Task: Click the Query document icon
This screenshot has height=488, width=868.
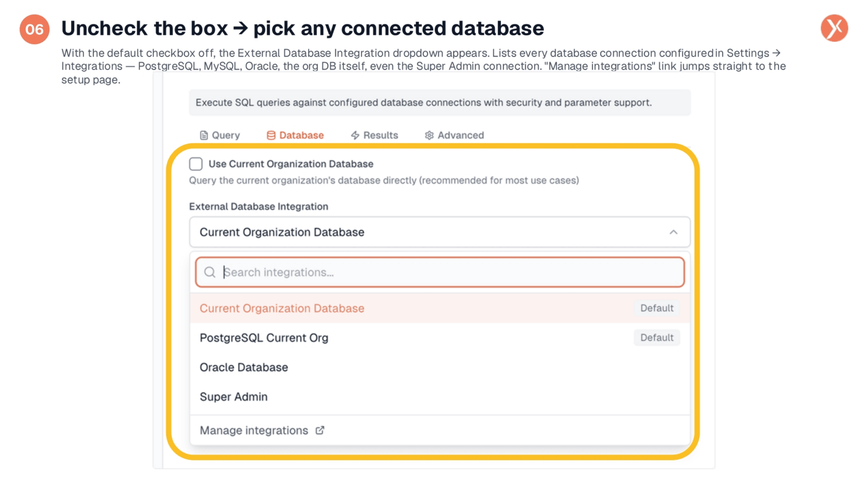Action: 204,135
